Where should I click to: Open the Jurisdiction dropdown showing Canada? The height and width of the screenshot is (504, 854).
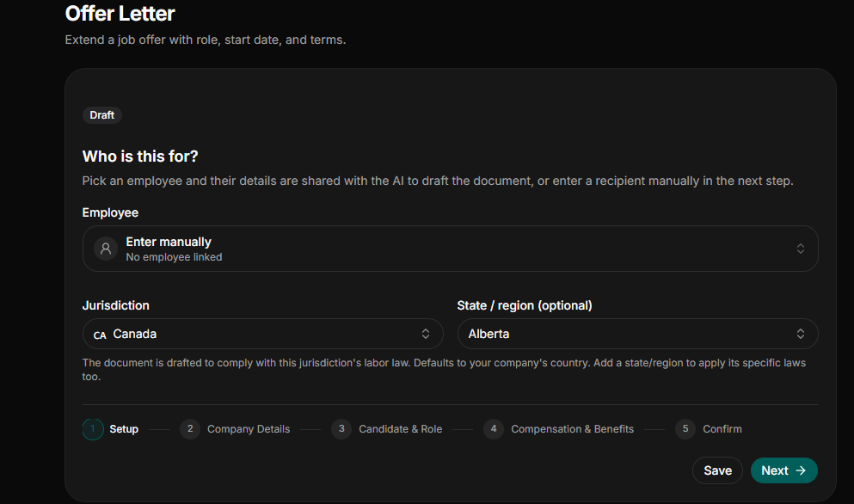pyautogui.click(x=262, y=334)
